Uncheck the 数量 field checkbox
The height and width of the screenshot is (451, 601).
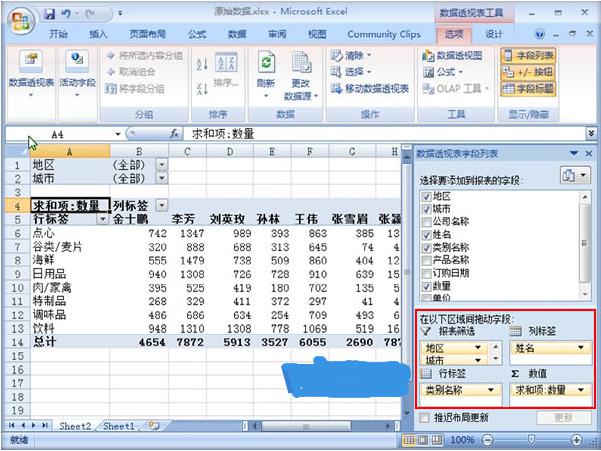pos(426,287)
